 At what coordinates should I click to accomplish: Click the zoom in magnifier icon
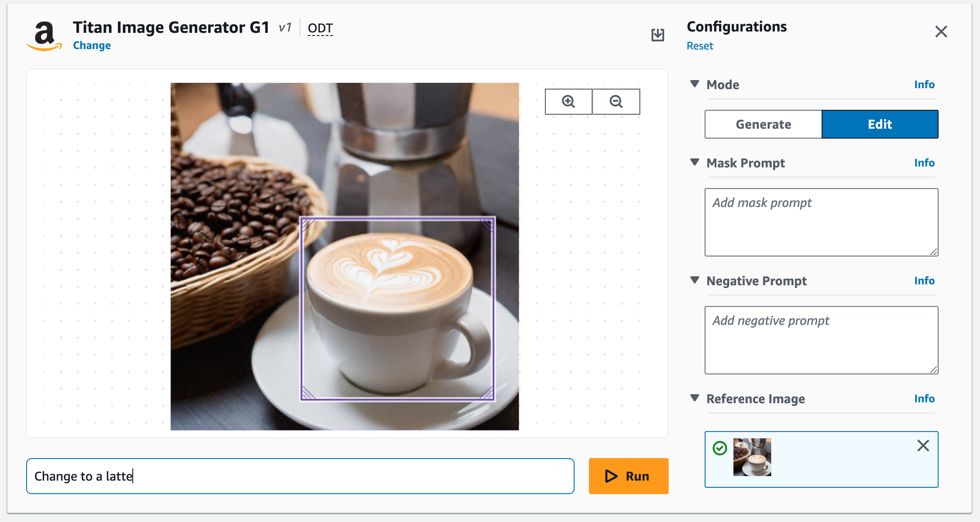pyautogui.click(x=568, y=101)
